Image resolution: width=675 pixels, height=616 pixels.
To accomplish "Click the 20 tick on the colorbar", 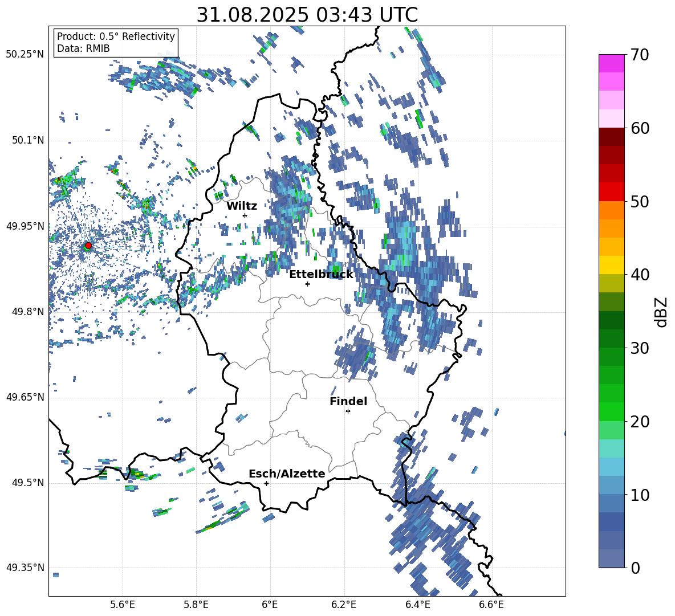I will click(x=640, y=422).
